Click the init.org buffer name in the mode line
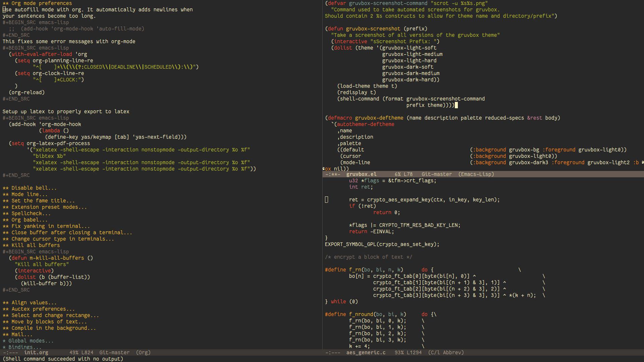644x362 pixels. pos(36,353)
